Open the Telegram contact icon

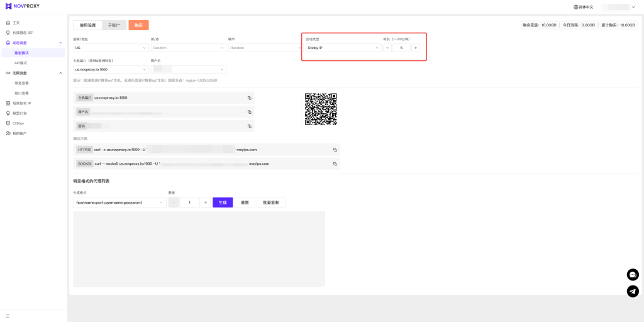coord(633,291)
